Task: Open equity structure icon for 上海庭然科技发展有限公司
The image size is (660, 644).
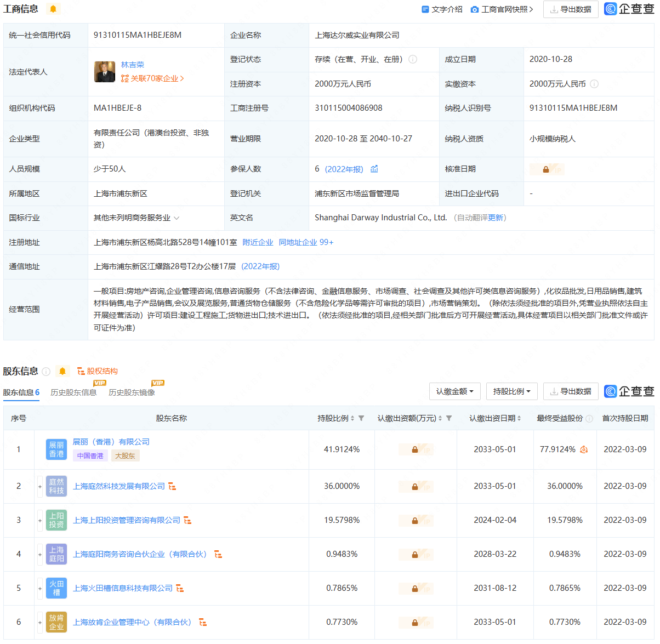Action: click(172, 486)
